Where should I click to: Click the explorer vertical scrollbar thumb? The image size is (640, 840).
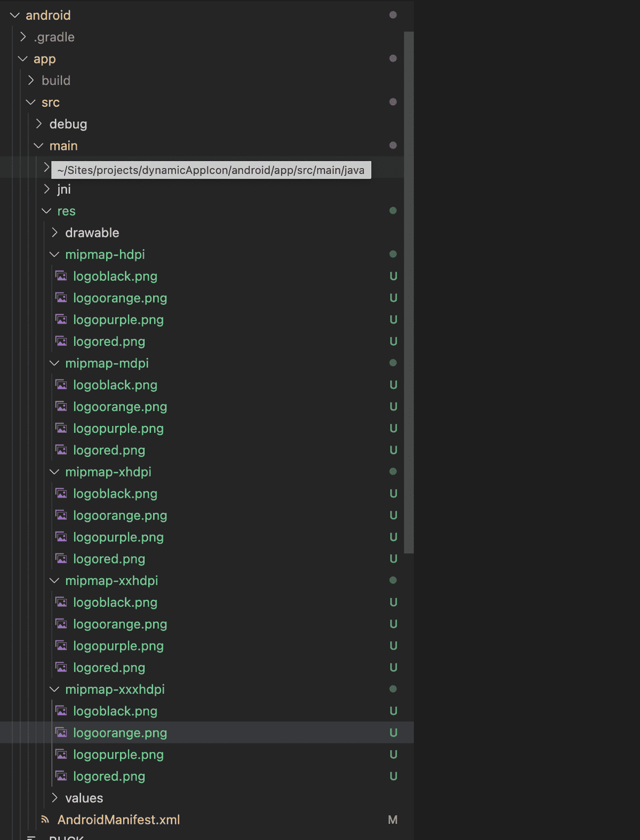click(409, 292)
